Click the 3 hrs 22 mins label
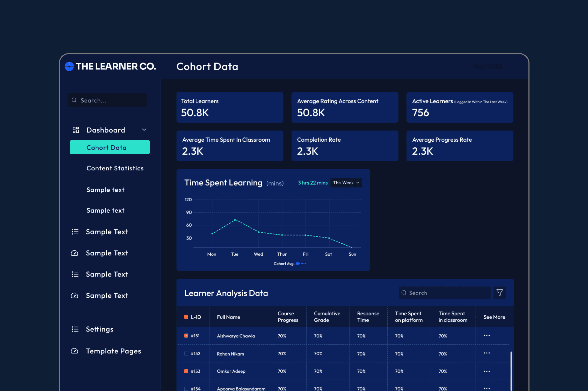Screen dimensions: 588x391 click(x=313, y=183)
